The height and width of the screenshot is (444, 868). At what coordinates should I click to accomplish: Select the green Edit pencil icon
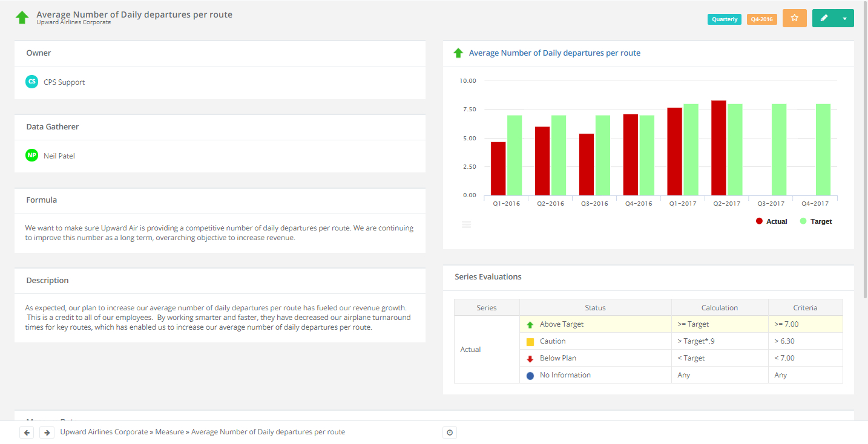(x=824, y=18)
